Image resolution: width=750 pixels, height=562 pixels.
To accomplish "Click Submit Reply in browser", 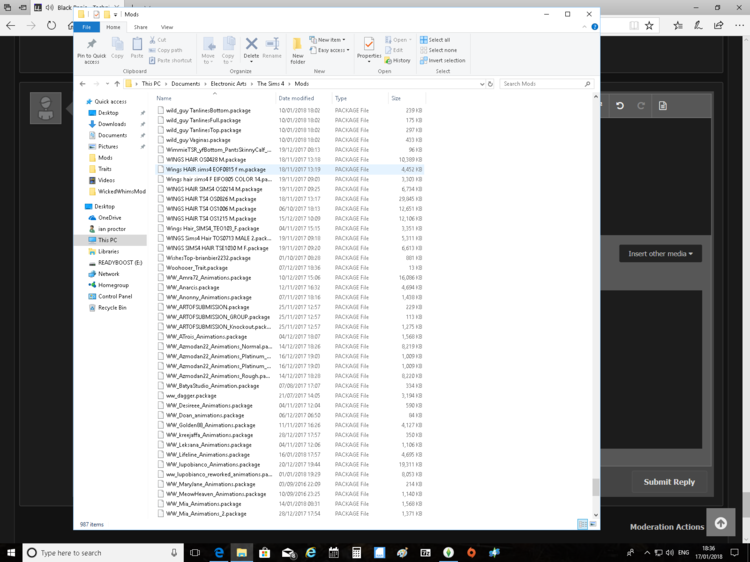I will coord(669,482).
